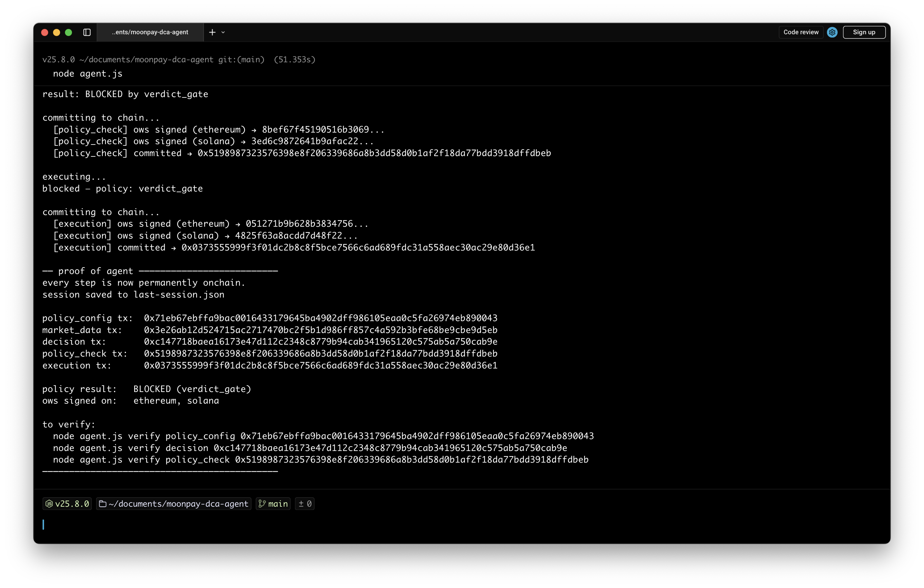The image size is (924, 588).
Task: Open a new tab with plus icon
Action: [x=212, y=32]
